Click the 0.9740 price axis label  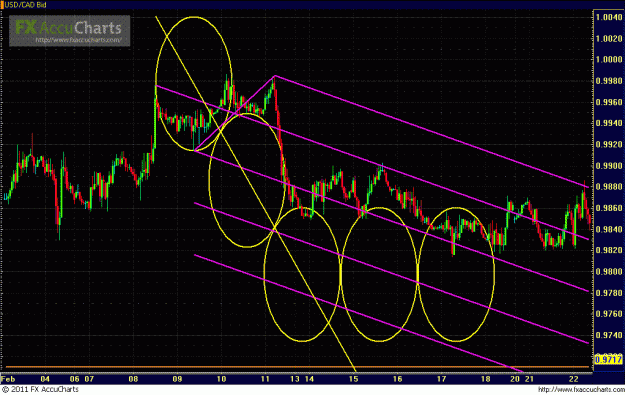pos(609,336)
